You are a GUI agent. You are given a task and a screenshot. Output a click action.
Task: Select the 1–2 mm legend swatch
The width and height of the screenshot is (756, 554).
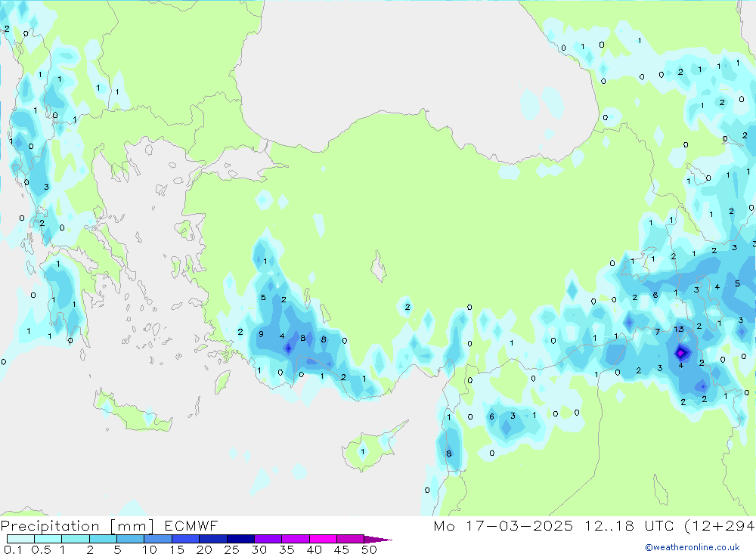(75, 539)
